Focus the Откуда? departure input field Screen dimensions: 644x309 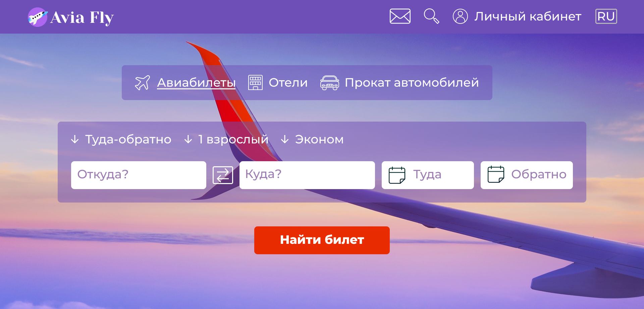(x=139, y=175)
